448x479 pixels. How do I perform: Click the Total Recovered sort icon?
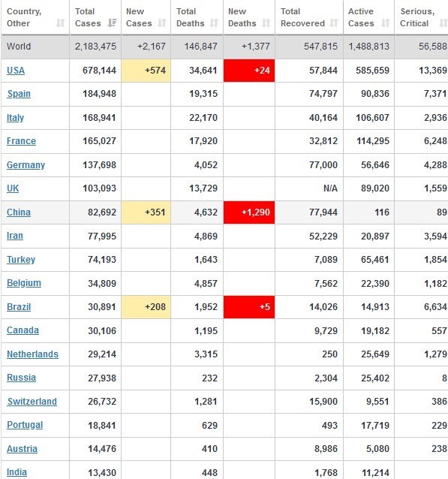pyautogui.click(x=334, y=23)
